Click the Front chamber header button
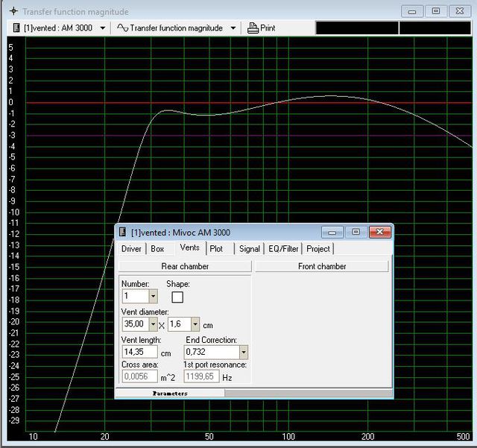Screen dimensions: 477x448 322,266
